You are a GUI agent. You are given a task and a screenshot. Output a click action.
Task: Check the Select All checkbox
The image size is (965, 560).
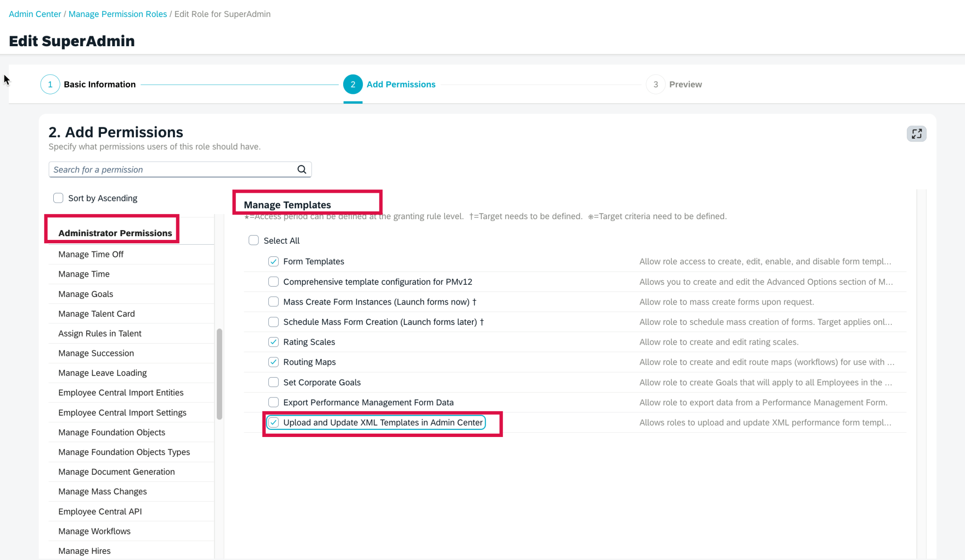(x=253, y=240)
